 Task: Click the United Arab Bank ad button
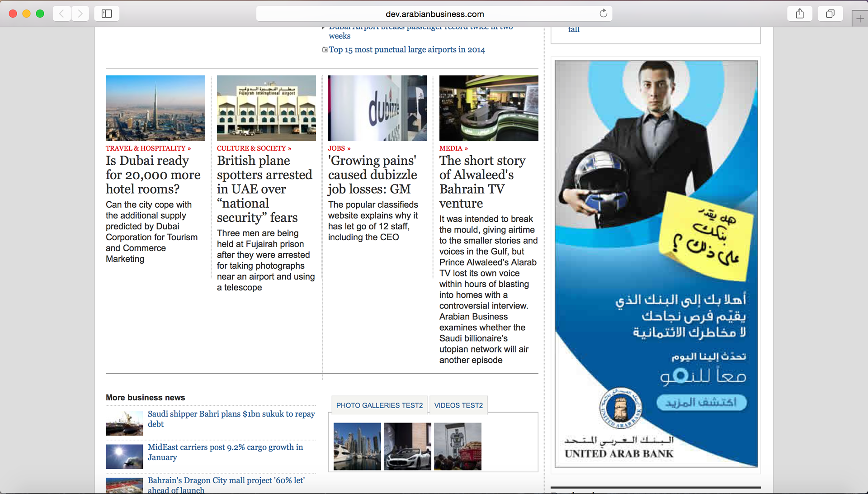(701, 402)
